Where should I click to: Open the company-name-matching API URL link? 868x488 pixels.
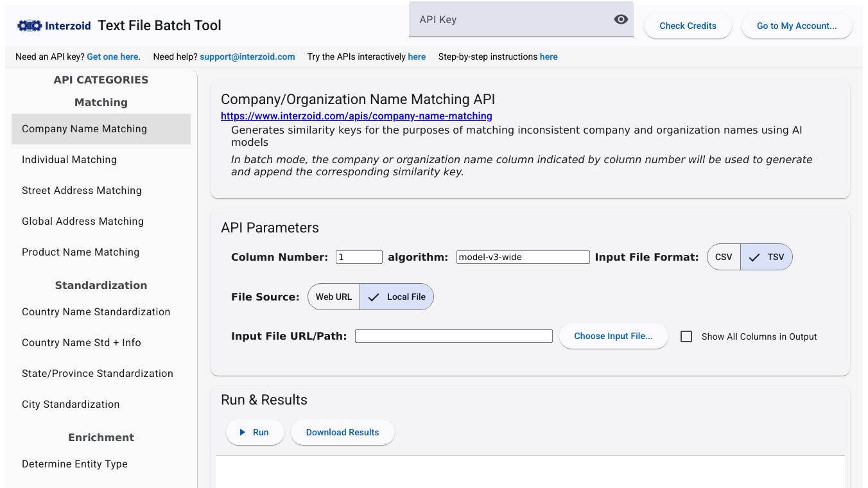pyautogui.click(x=356, y=116)
